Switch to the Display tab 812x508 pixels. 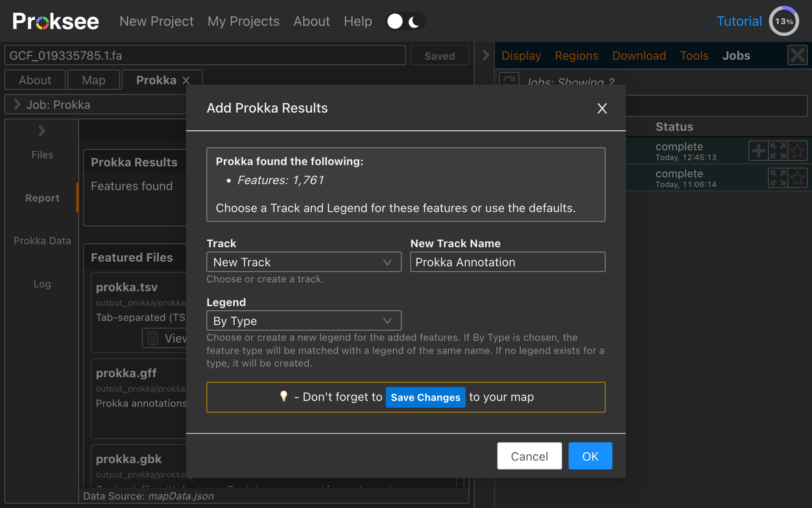(521, 55)
